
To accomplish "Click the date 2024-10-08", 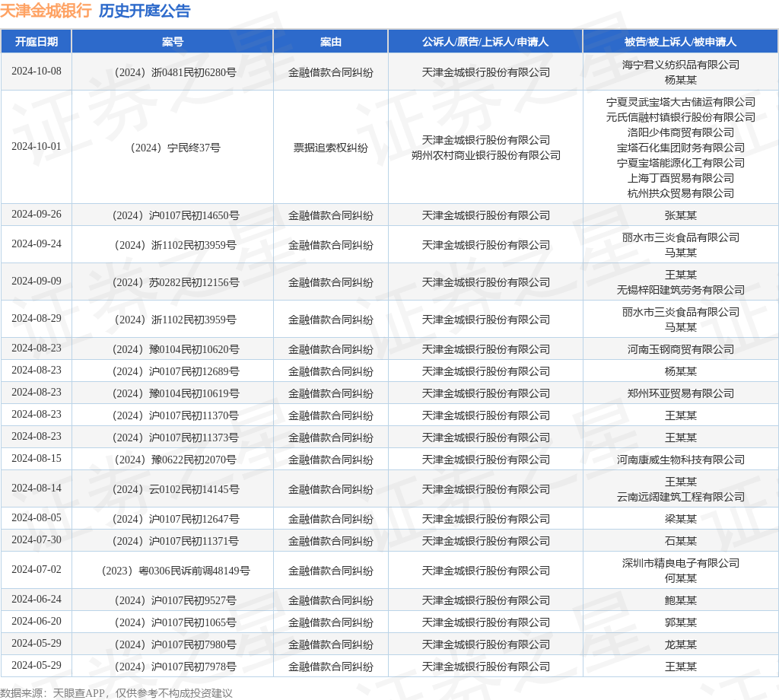I will tap(37, 71).
